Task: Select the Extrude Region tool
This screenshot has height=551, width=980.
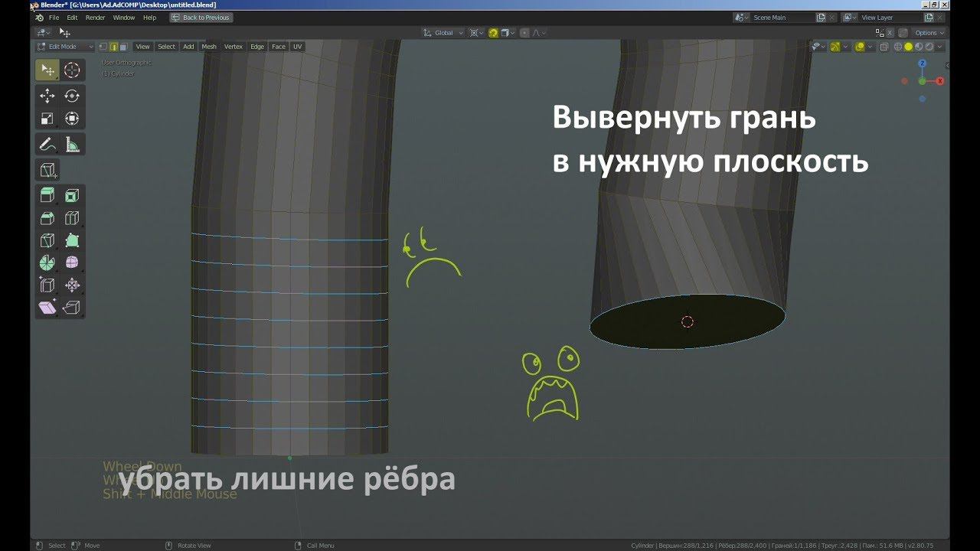Action: point(47,195)
